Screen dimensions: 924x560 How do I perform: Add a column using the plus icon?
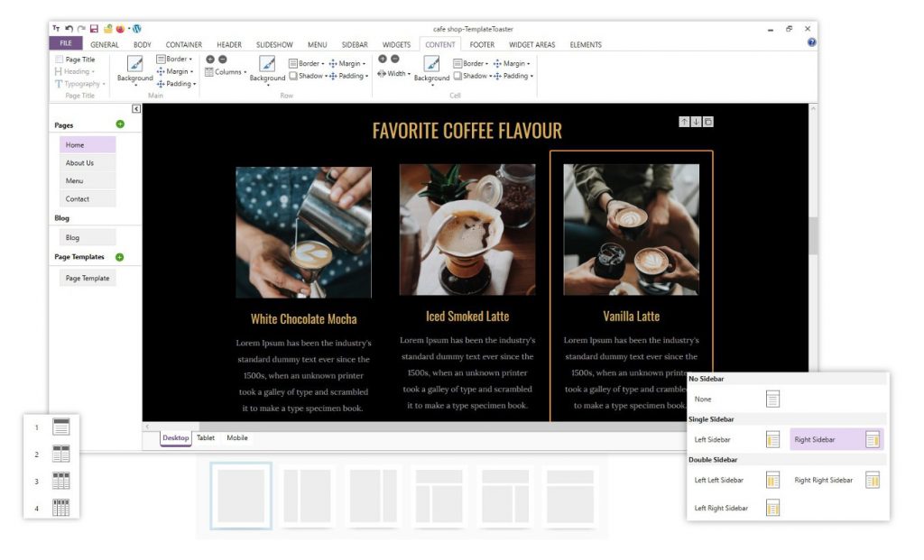(x=208, y=60)
